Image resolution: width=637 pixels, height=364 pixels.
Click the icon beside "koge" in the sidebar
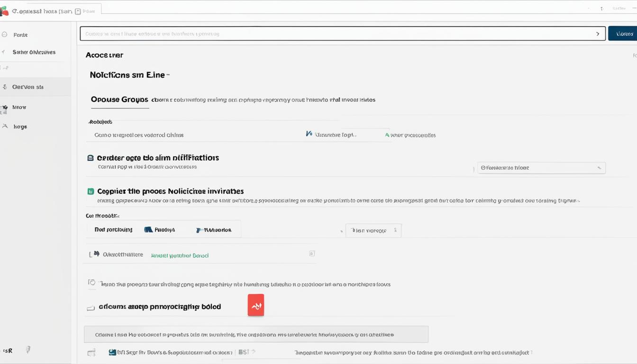point(5,127)
